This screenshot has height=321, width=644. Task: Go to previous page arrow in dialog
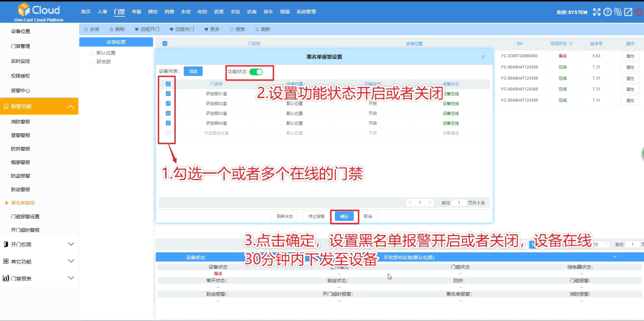pyautogui.click(x=410, y=203)
